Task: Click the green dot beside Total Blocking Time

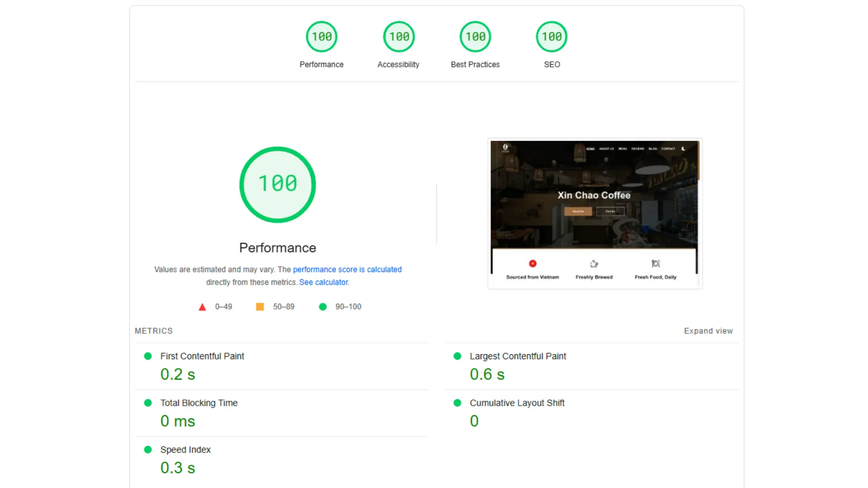Action: (148, 403)
